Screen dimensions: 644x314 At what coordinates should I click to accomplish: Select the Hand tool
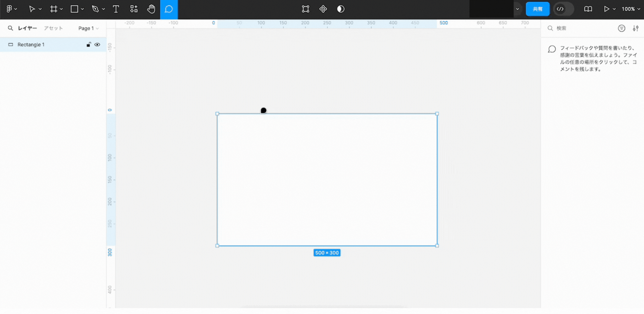point(151,9)
